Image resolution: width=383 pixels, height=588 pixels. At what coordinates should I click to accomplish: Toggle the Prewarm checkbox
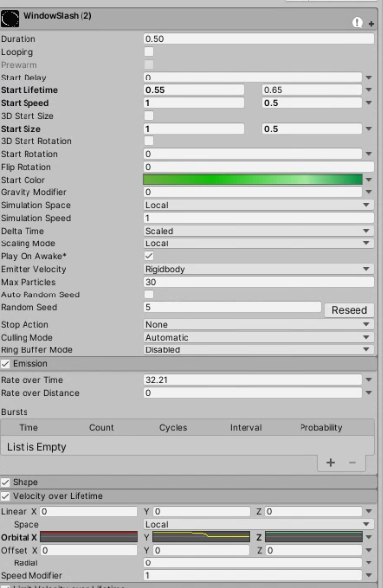click(149, 65)
